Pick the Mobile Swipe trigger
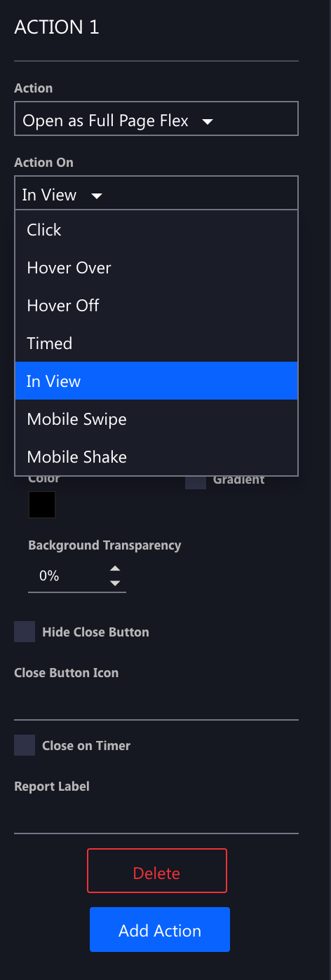The height and width of the screenshot is (980, 331). (156, 419)
